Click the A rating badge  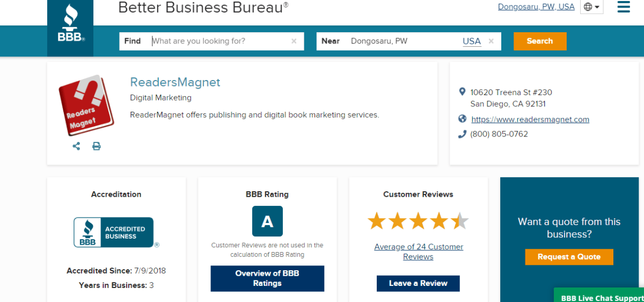pos(267,221)
